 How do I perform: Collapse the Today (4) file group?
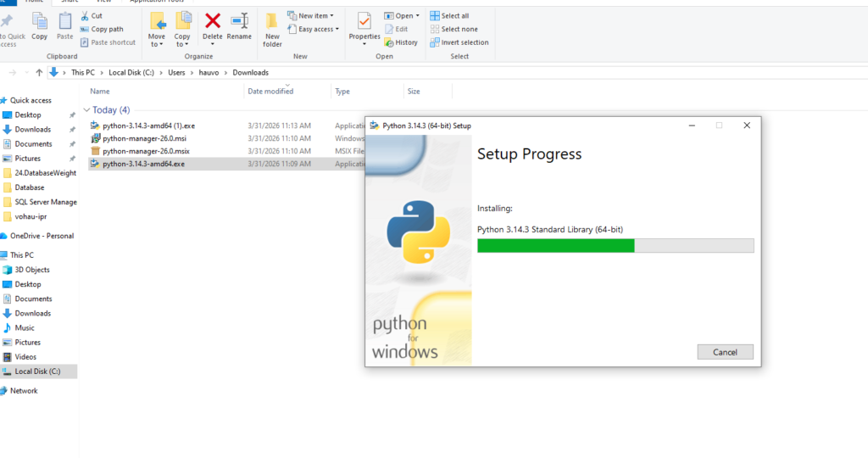point(86,110)
